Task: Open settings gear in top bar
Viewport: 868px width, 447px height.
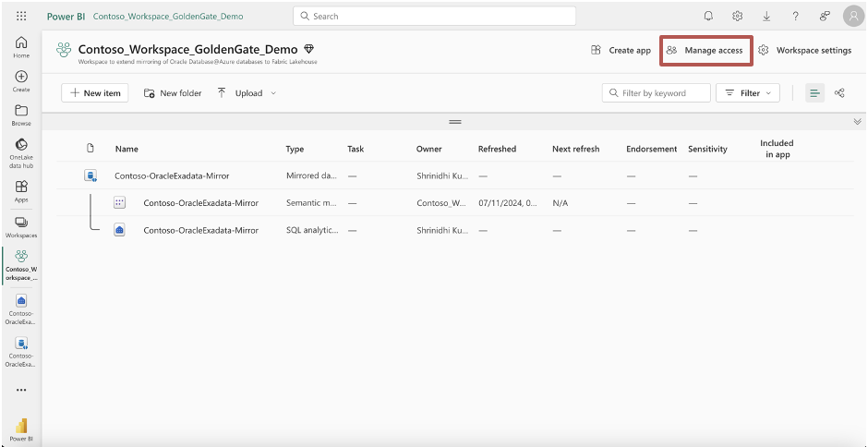Action: pos(738,16)
